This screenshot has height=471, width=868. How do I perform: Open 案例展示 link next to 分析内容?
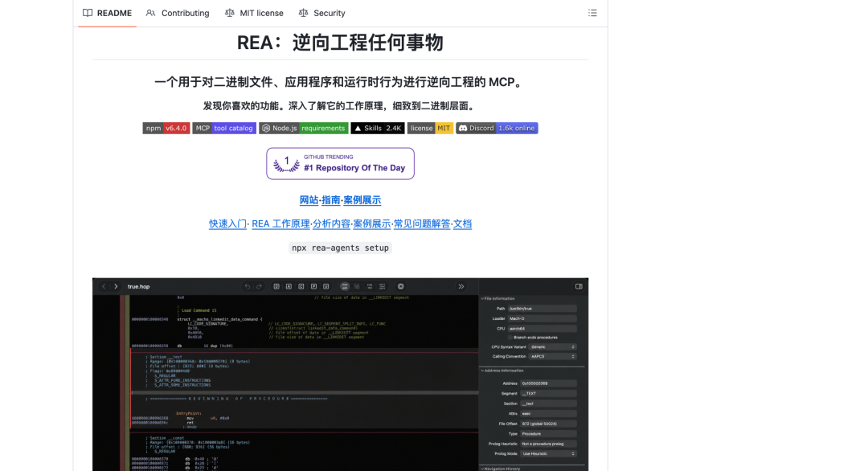372,224
